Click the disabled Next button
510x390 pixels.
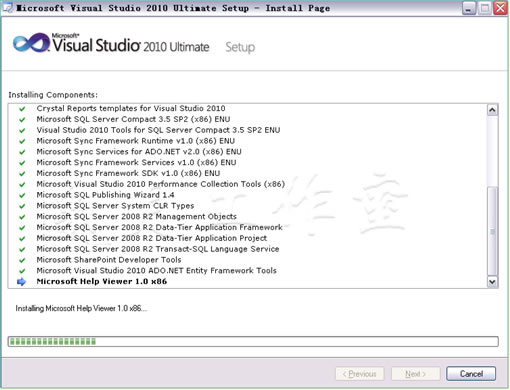click(416, 374)
